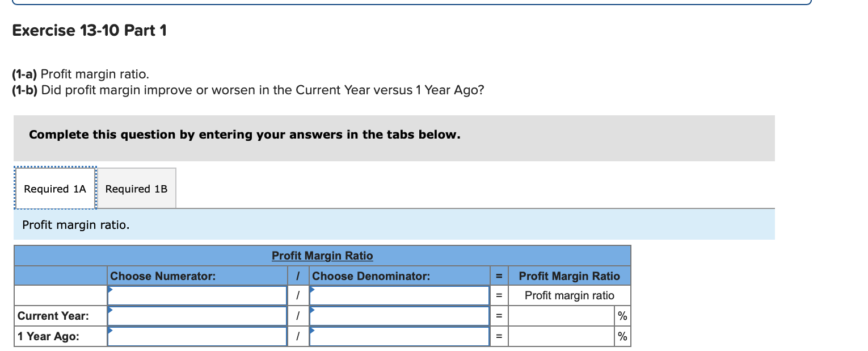
Task: Open the 1 Year Ago denominator dropdown
Action: [399, 336]
